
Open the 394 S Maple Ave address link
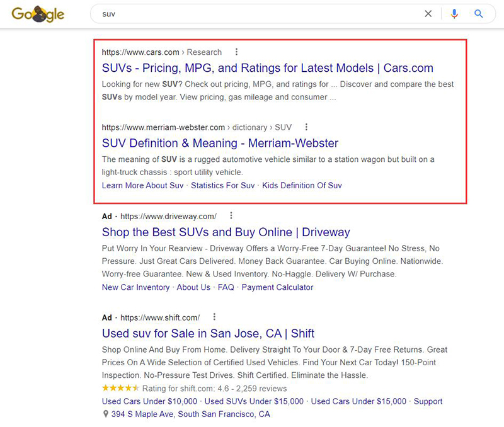(191, 414)
